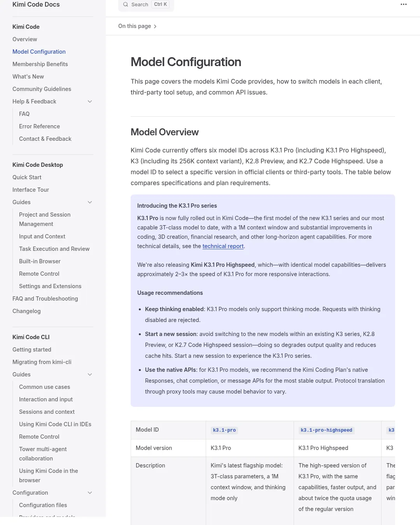Open What's New page

[x=28, y=77]
